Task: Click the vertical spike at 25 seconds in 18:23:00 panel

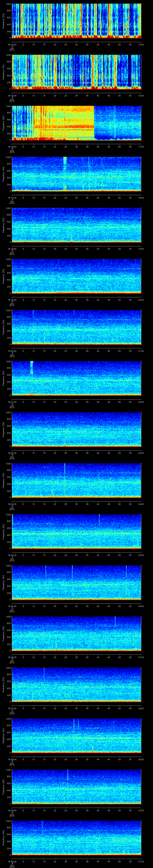Action: click(65, 478)
